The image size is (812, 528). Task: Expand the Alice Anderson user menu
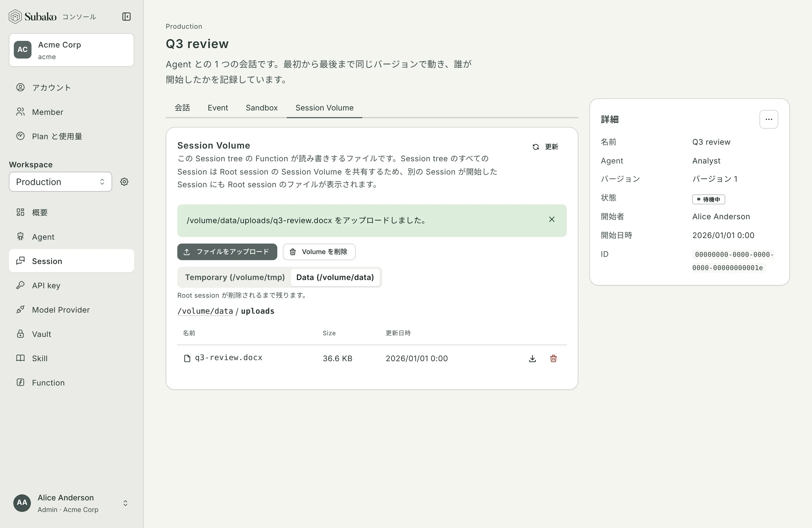[71, 503]
